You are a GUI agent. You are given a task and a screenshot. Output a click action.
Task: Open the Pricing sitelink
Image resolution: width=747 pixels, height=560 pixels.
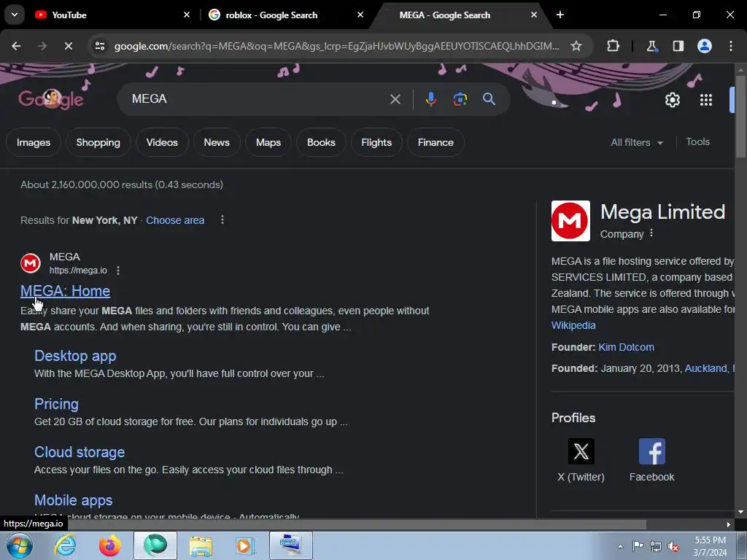click(x=56, y=404)
